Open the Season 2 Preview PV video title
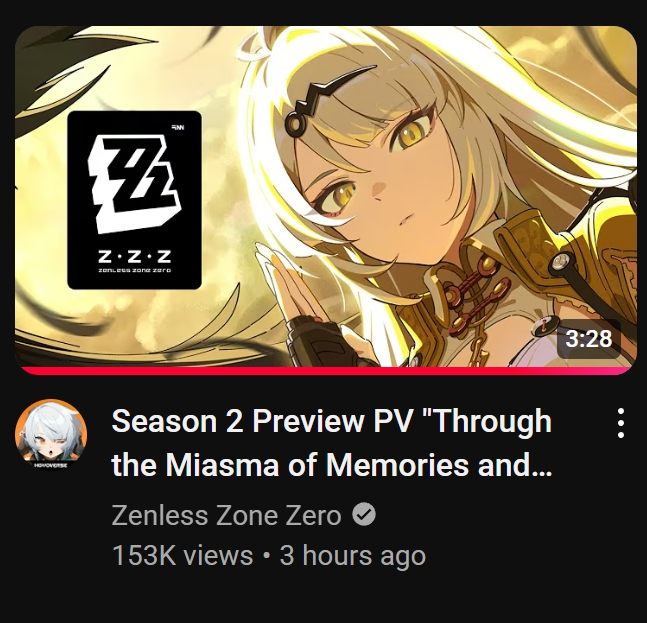The height and width of the screenshot is (623, 647). [331, 443]
